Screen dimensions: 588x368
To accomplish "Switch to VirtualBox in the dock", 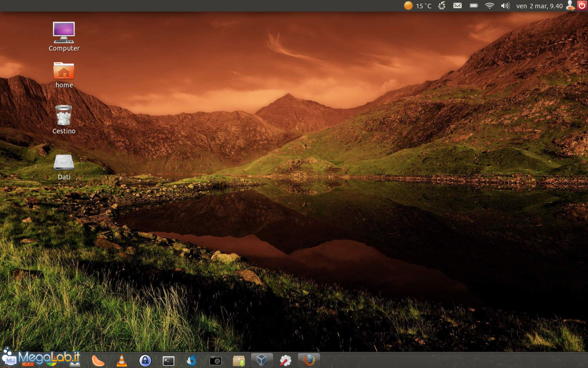I will tap(262, 361).
